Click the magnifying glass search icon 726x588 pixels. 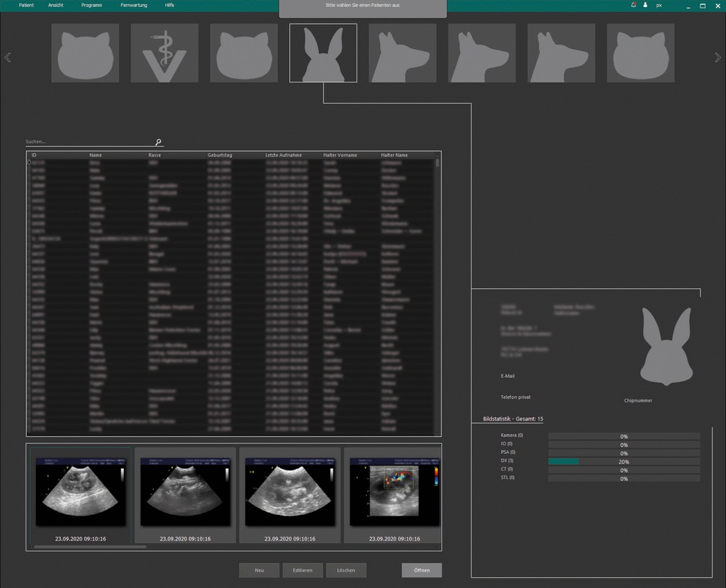click(x=159, y=143)
